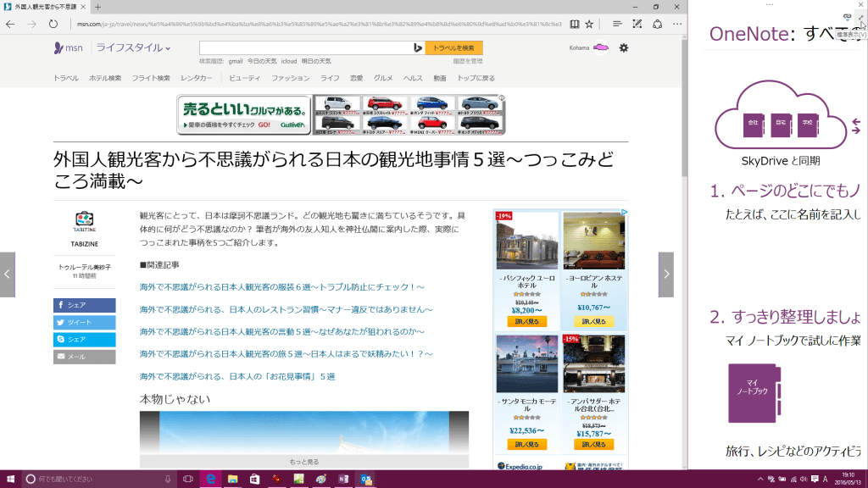Click the Edge address bar
The height and width of the screenshot is (488, 868).
(x=319, y=24)
